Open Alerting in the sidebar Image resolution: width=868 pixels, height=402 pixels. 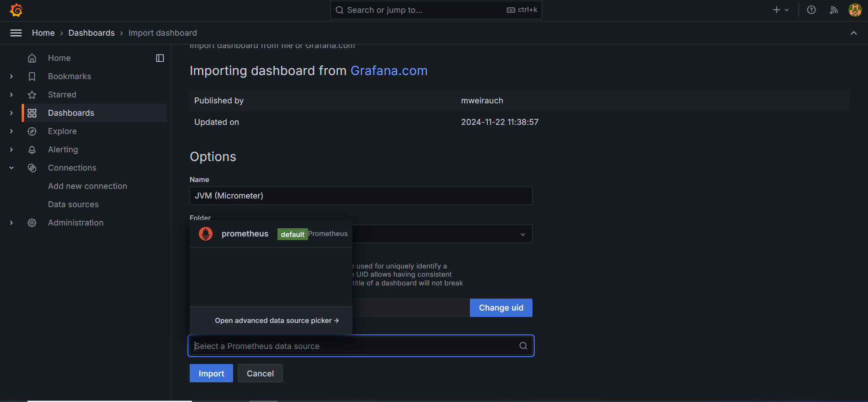(x=63, y=150)
